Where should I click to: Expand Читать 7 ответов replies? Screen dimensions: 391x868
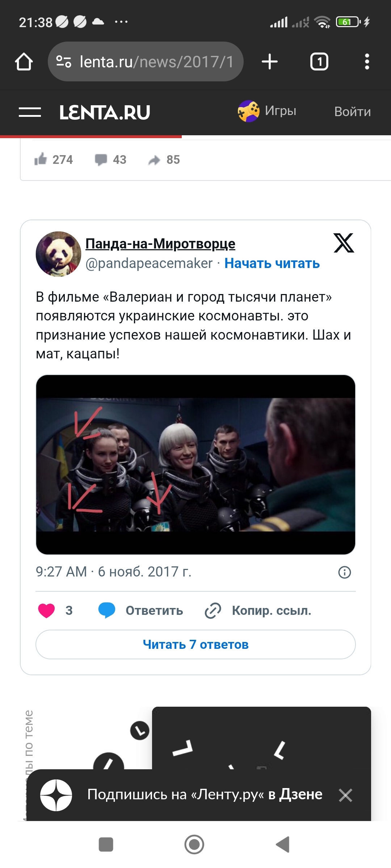pyautogui.click(x=195, y=644)
